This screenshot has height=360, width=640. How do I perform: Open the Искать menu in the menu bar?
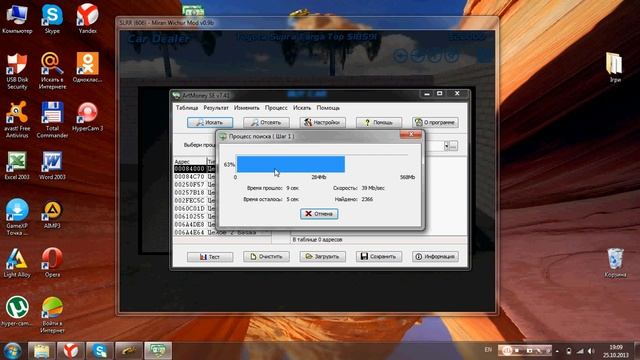pos(302,108)
